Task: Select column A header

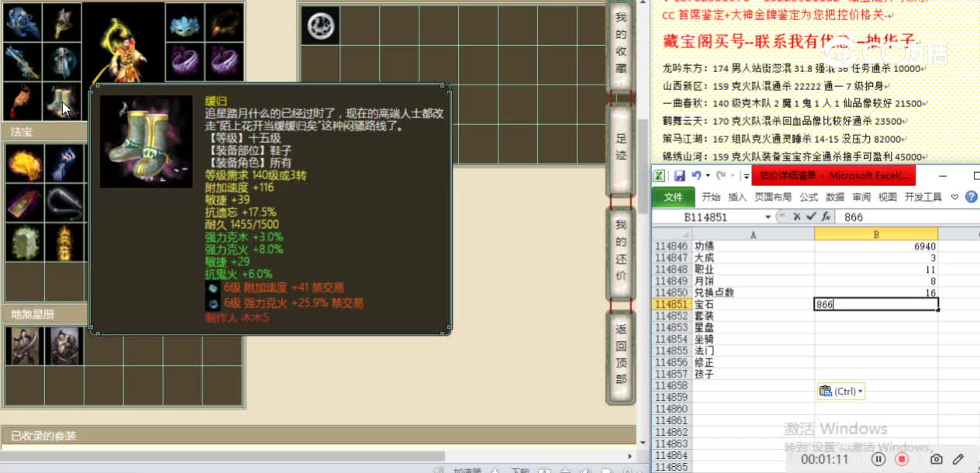Action: pyautogui.click(x=753, y=234)
